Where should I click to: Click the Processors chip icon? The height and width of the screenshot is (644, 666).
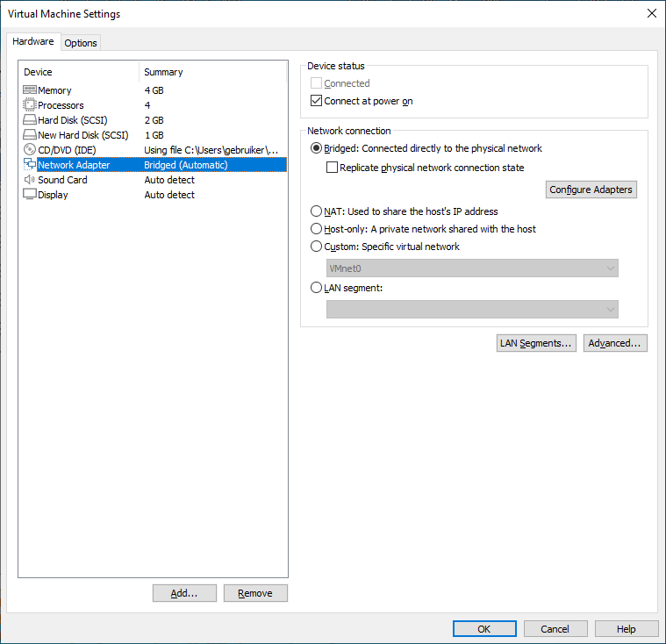tap(29, 105)
